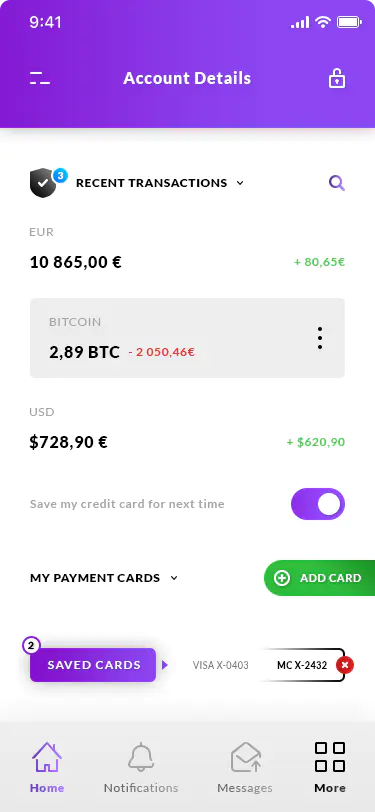Go to the Home tab
Screen dimensions: 375x812
coord(47,768)
